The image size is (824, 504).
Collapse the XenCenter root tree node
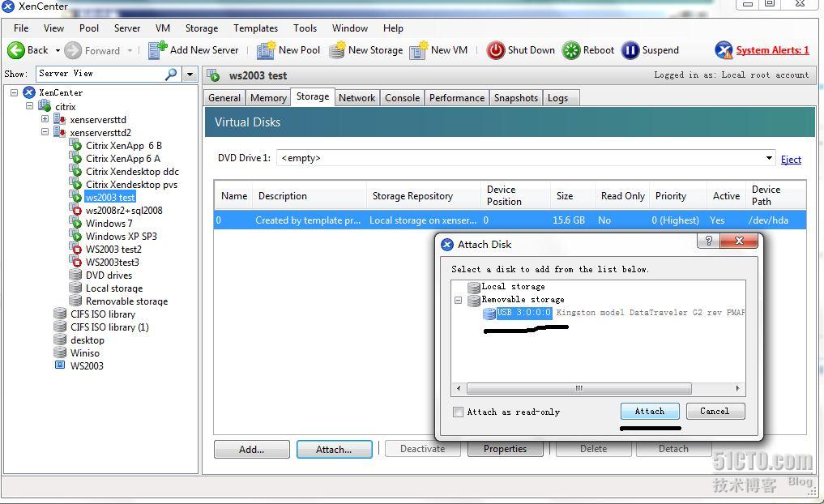(15, 92)
